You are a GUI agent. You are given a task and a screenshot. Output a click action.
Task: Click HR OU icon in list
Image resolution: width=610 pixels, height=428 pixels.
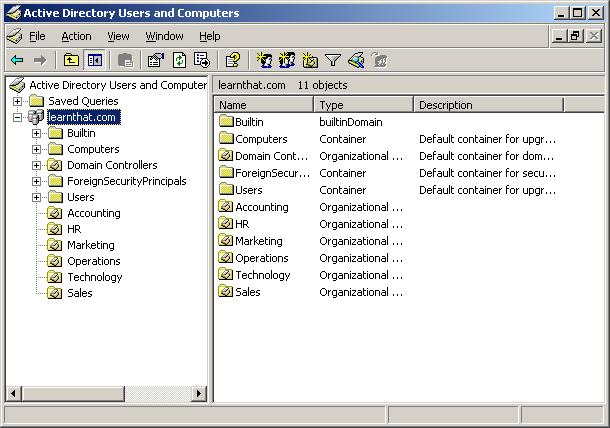226,223
